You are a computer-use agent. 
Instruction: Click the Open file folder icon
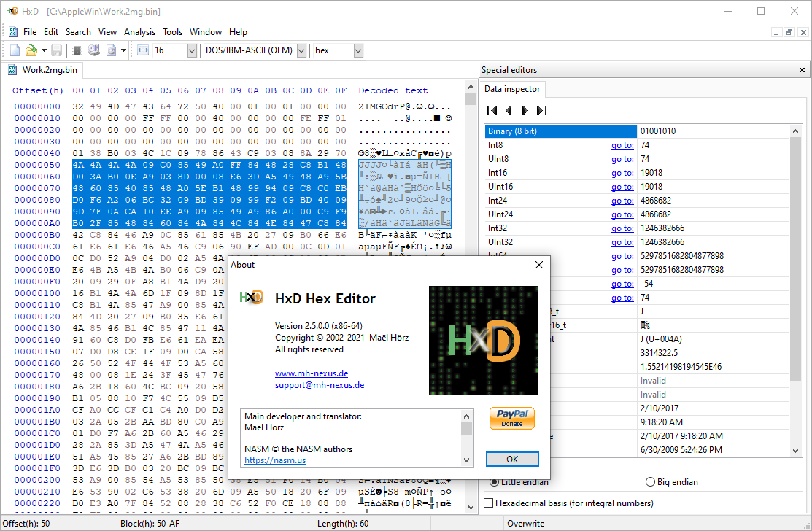click(31, 50)
